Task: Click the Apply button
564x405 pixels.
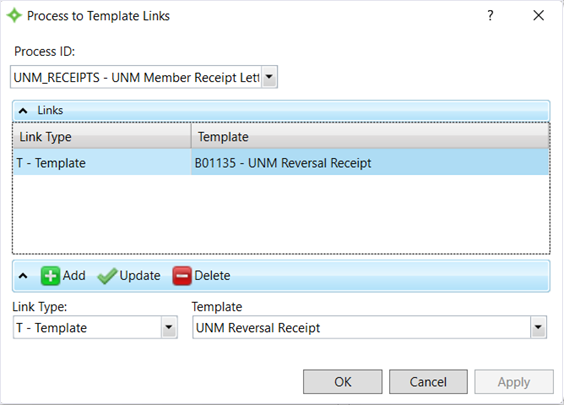Action: click(514, 382)
